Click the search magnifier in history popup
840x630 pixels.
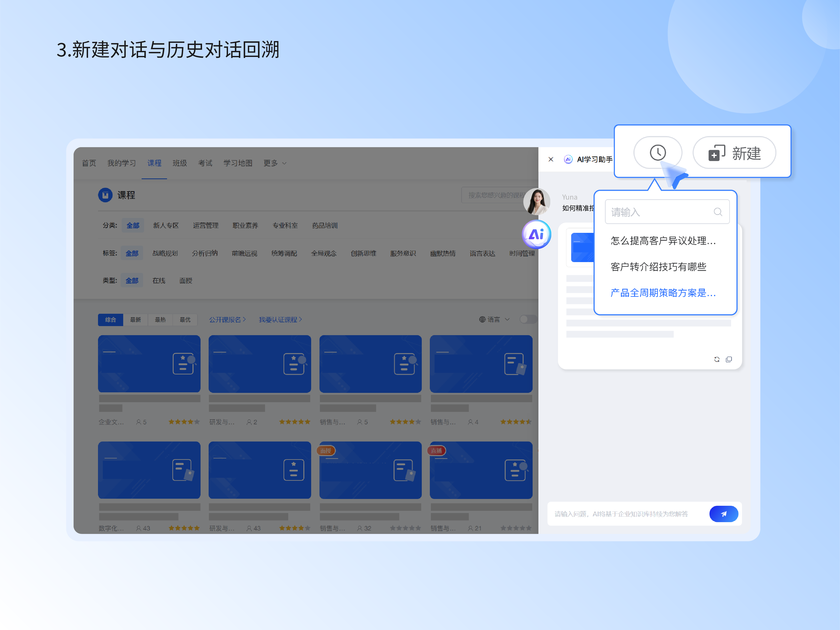(x=717, y=212)
